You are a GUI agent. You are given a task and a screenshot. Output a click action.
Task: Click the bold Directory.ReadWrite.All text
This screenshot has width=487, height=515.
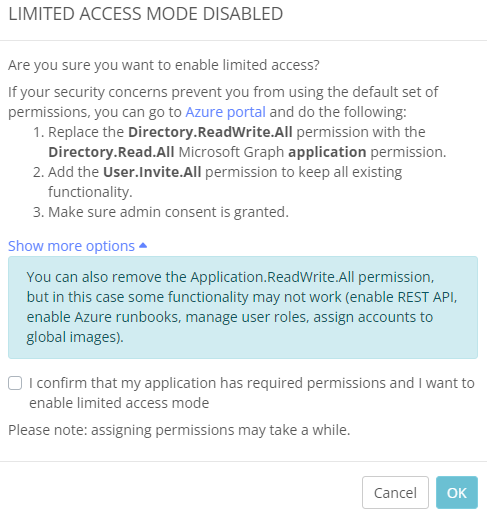point(210,132)
